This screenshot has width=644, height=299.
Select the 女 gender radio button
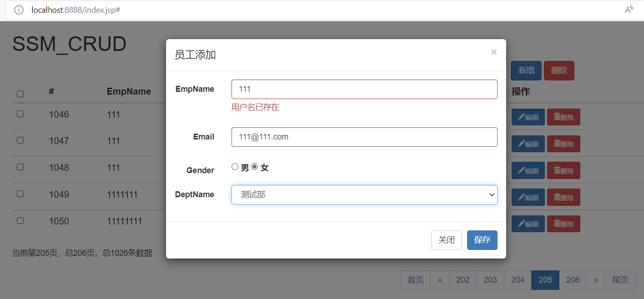[x=255, y=167]
